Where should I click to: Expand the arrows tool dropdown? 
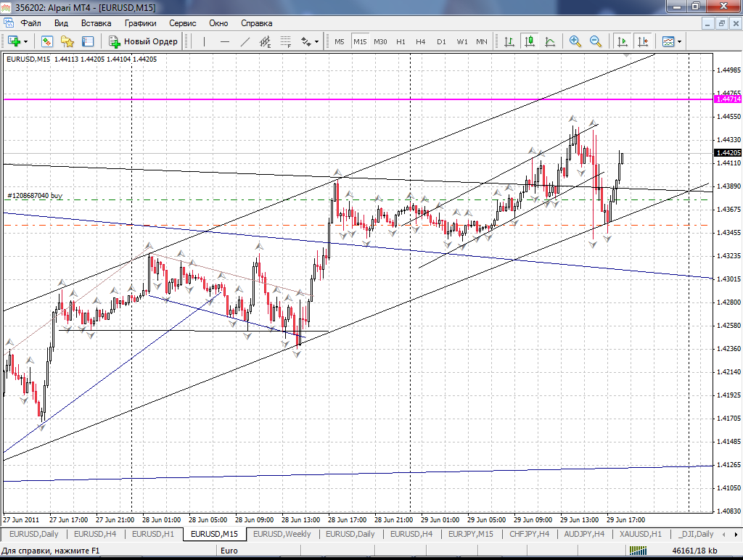pos(316,41)
